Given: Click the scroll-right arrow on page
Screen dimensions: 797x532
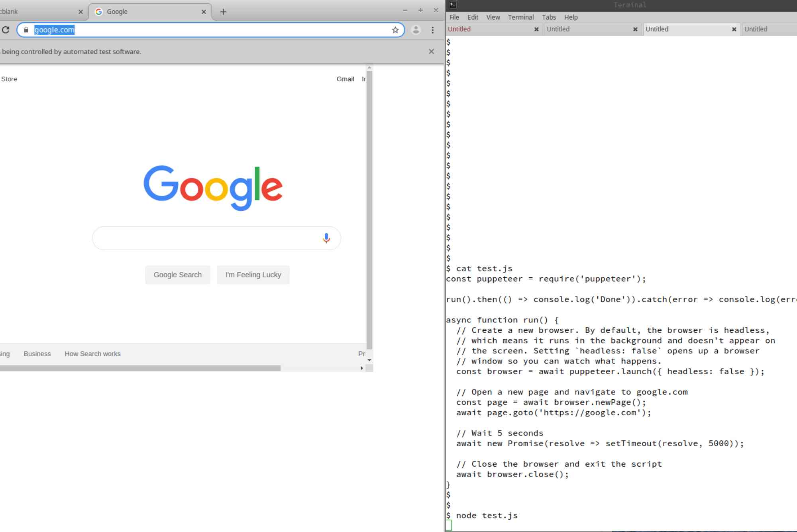Looking at the screenshot, I should tap(361, 368).
